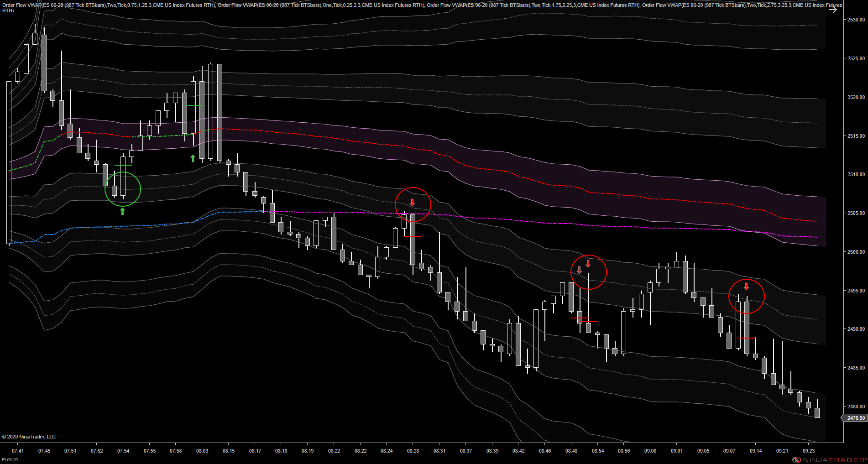
Task: Click the 07:45 time axis label
Action: pos(44,451)
